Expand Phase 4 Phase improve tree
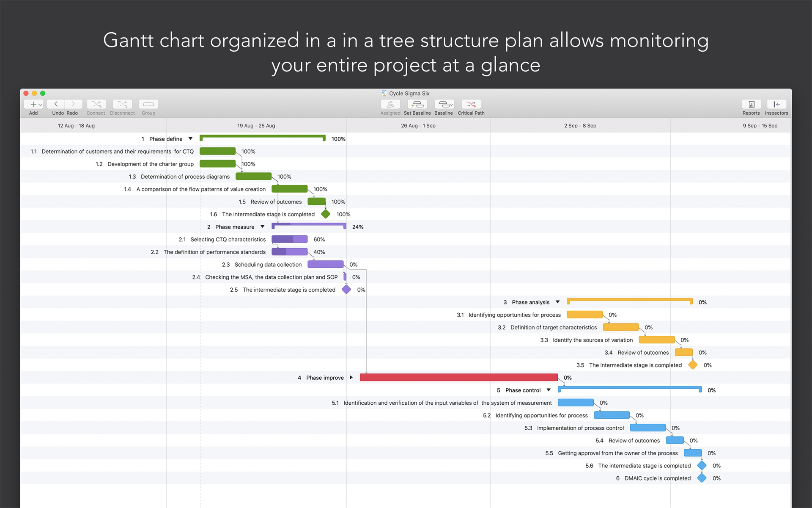This screenshot has height=508, width=812. (351, 378)
